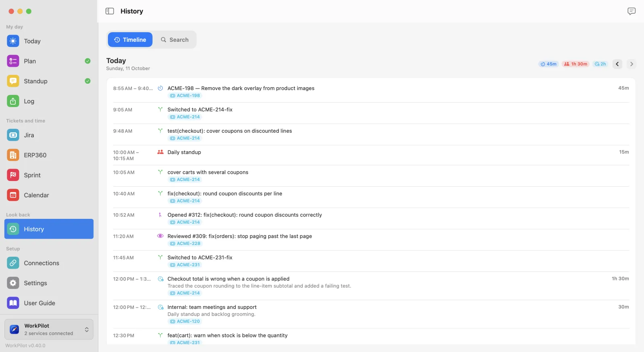The image size is (644, 352).
Task: Click the ACME-198 ticket tag
Action: (x=185, y=96)
